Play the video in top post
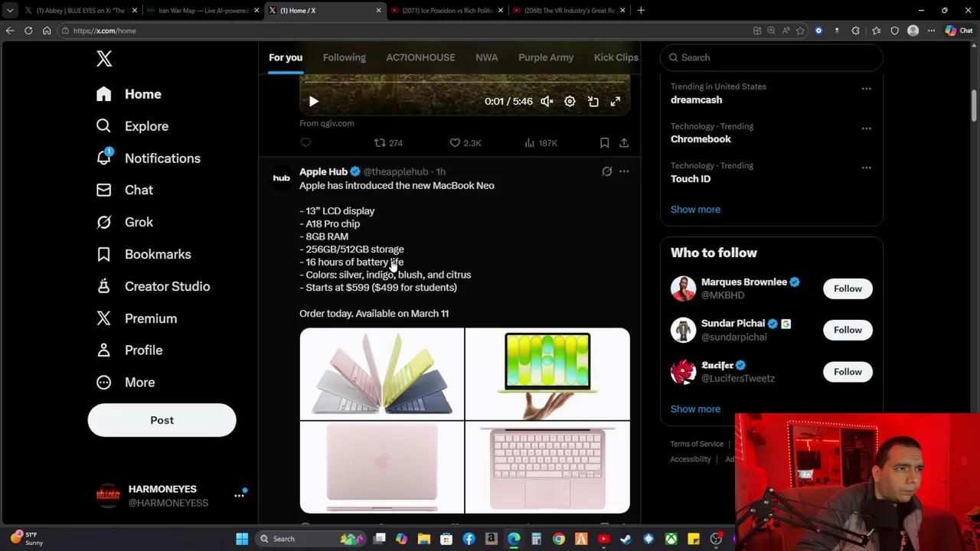980x551 pixels. coord(313,101)
